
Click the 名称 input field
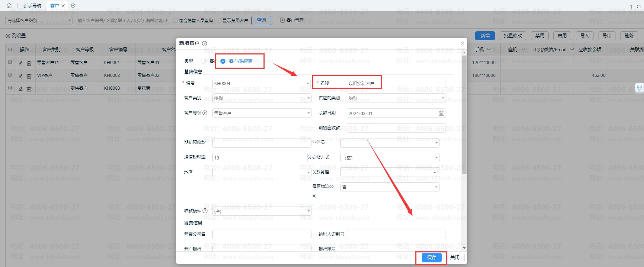pyautogui.click(x=396, y=83)
